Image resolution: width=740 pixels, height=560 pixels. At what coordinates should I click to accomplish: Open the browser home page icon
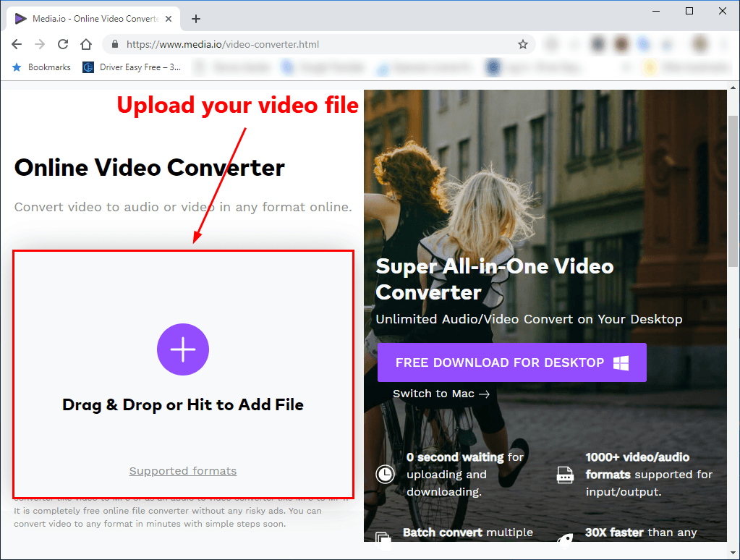pyautogui.click(x=86, y=44)
